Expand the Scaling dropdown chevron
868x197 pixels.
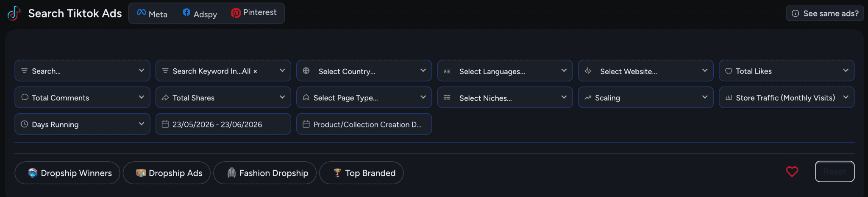click(704, 97)
